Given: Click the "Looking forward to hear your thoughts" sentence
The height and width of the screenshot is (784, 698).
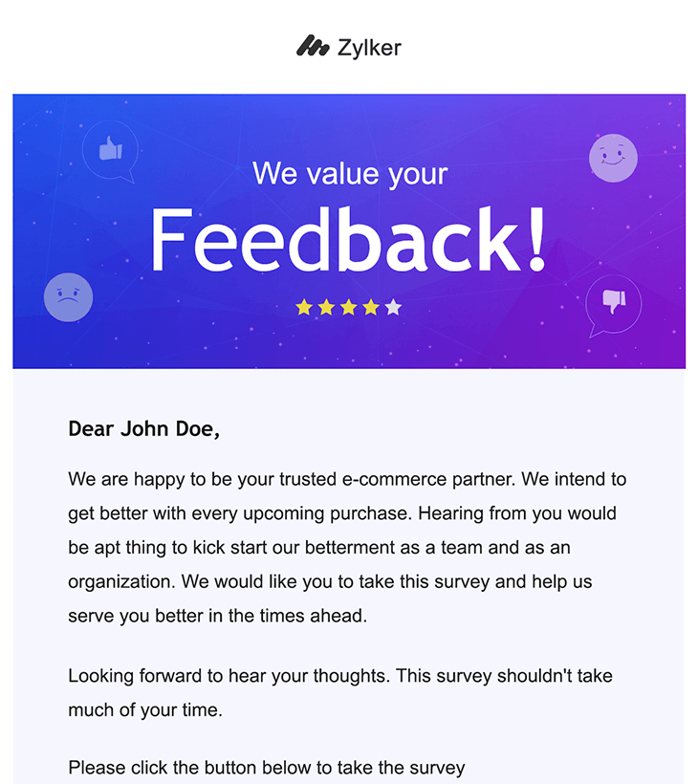Looking at the screenshot, I should (229, 676).
